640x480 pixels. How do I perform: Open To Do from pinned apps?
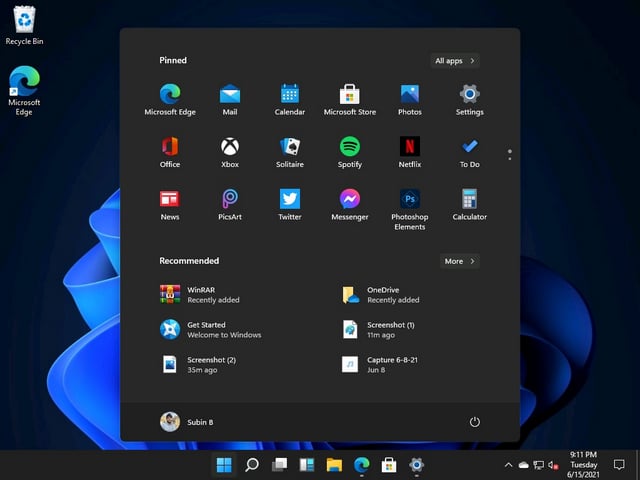(x=469, y=152)
